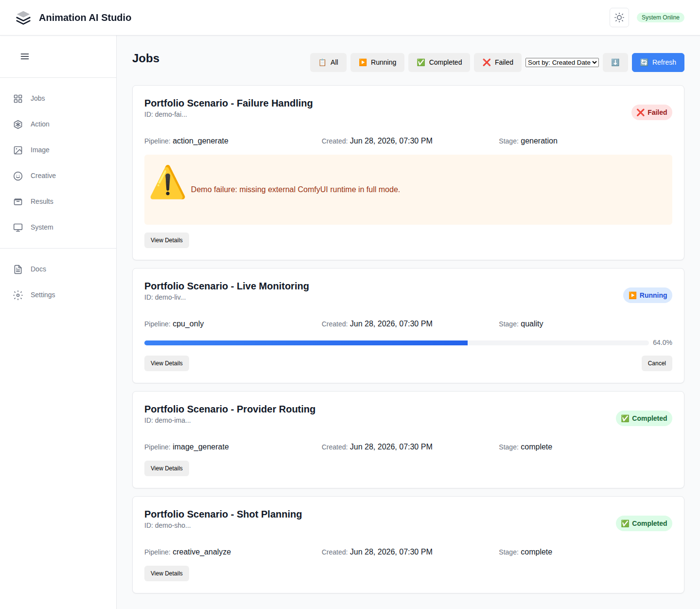This screenshot has width=700, height=609.
Task: Click the pipeline value 'action_generate'
Action: (200, 141)
